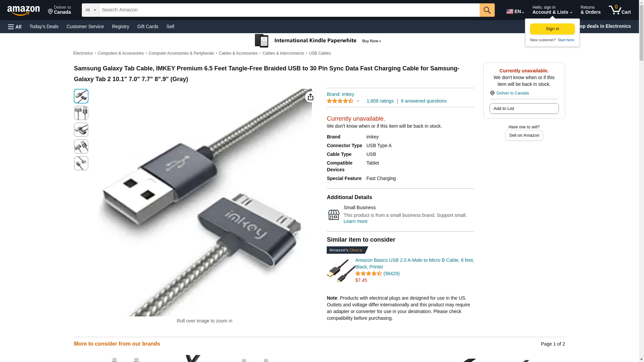Expand the search category All dropdown
The width and height of the screenshot is (644, 362).
click(x=91, y=10)
